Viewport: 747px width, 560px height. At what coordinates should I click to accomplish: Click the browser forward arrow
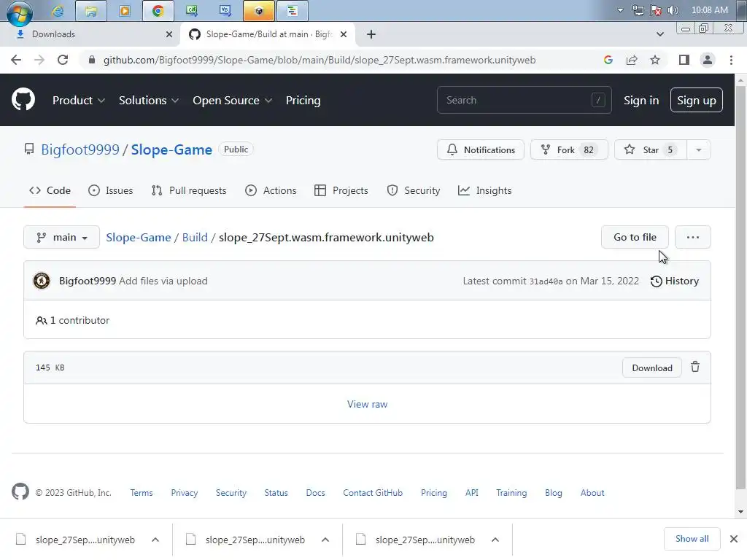[x=39, y=60]
